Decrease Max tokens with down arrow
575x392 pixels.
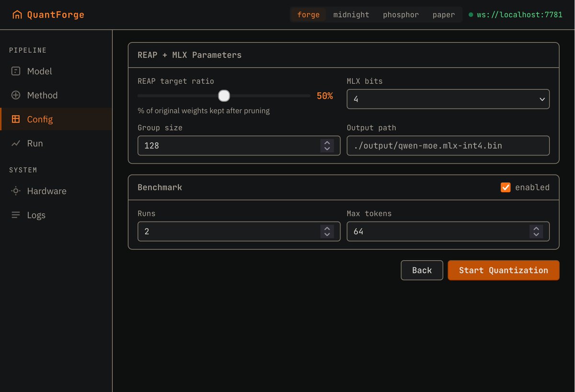point(536,235)
